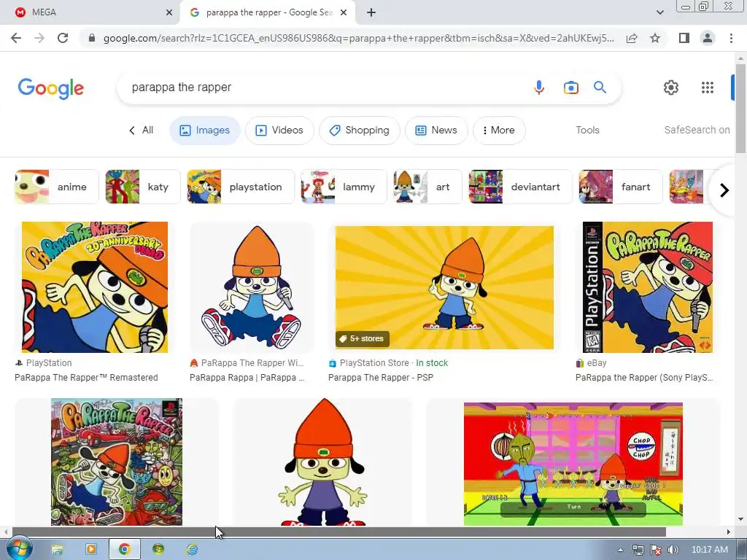747x560 pixels.
Task: Filter images by the fanart chip
Action: 620,187
